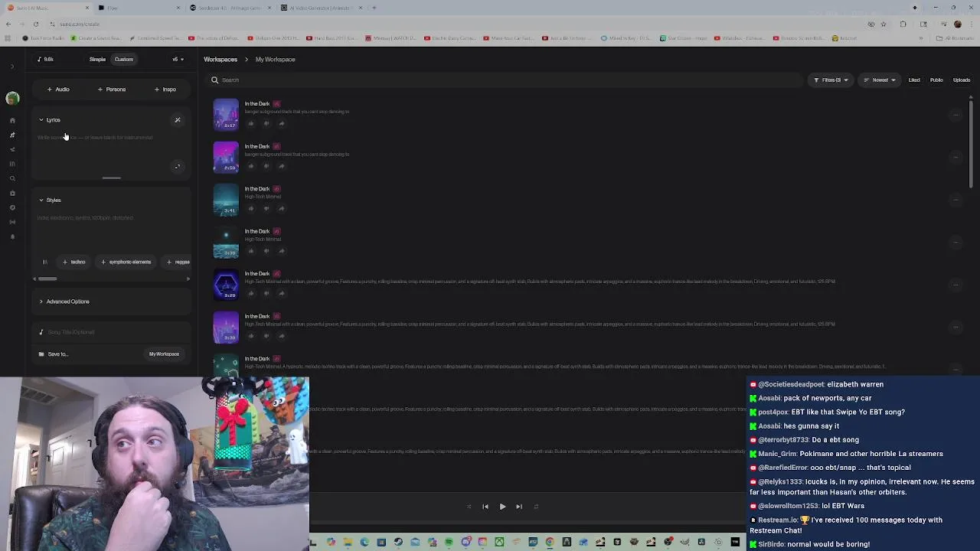
Task: Click the magic wand lyrics generator icon
Action: tap(178, 120)
